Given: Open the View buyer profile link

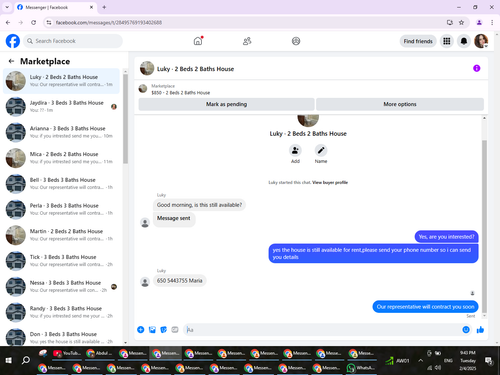Looking at the screenshot, I should click(x=330, y=182).
